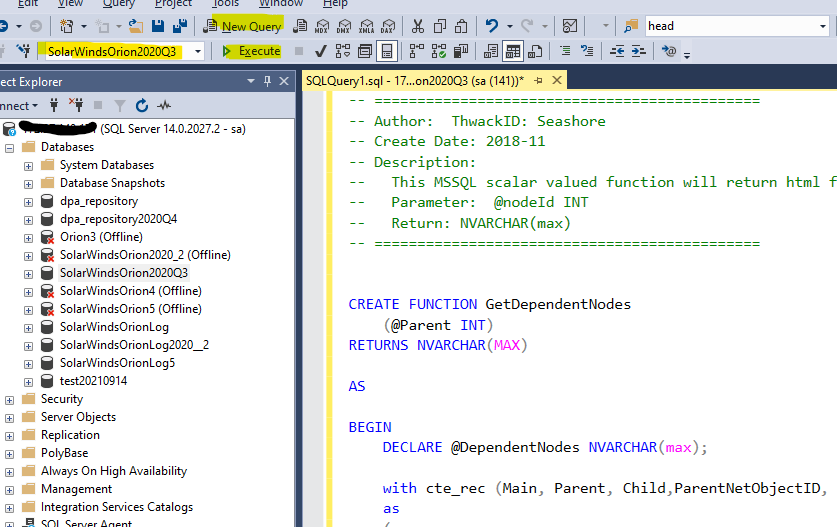
Task: Click the XMLA query icon
Action: 367,26
